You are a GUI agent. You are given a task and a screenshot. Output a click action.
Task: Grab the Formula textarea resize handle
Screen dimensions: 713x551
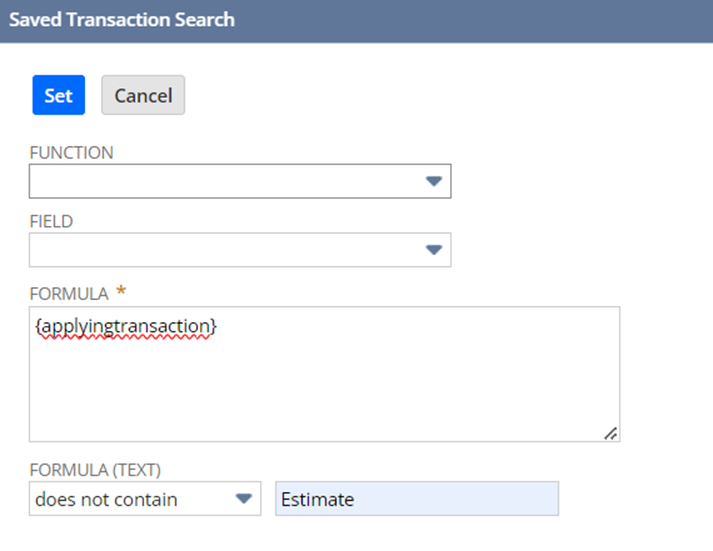click(610, 432)
